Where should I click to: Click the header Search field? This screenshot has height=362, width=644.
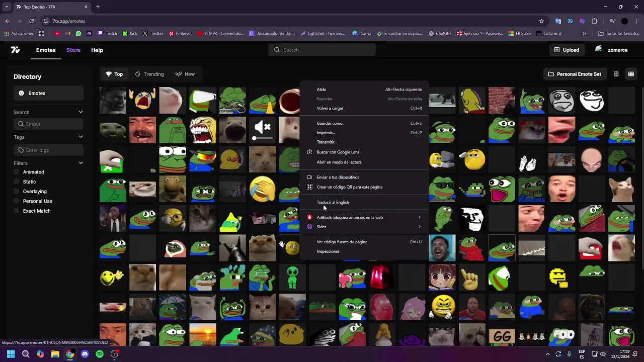(322, 50)
